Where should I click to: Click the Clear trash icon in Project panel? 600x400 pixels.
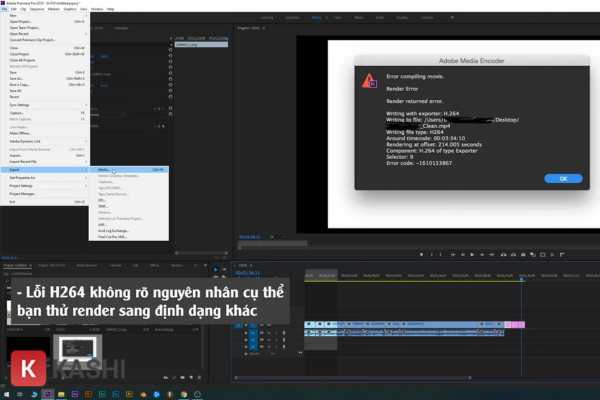[199, 377]
